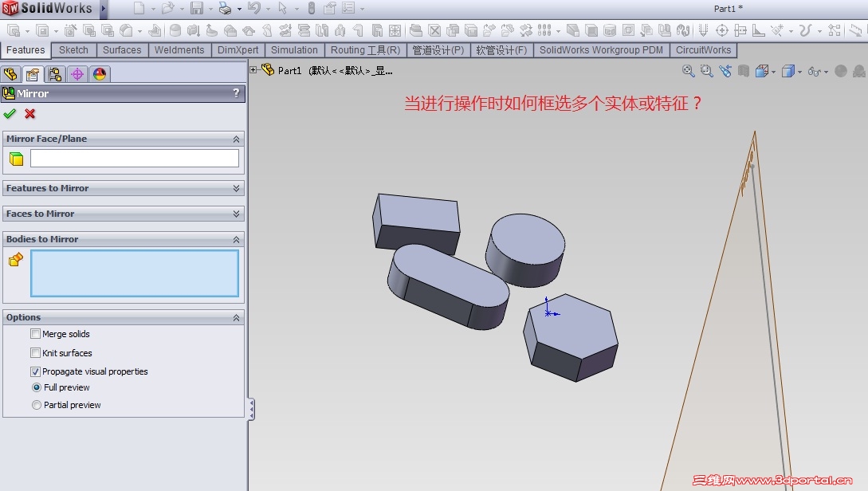The image size is (868, 491).
Task: Open the Options list icon
Action: click(348, 8)
